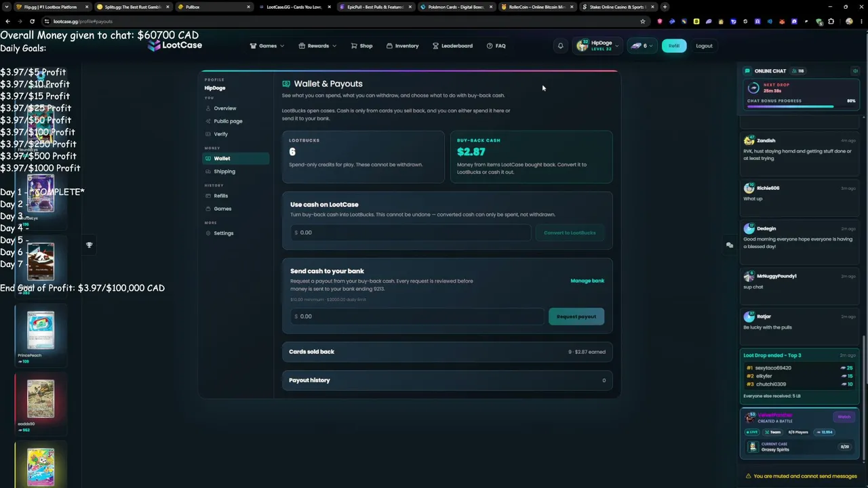The width and height of the screenshot is (868, 488).
Task: Reload the page in the browser
Action: point(32,21)
